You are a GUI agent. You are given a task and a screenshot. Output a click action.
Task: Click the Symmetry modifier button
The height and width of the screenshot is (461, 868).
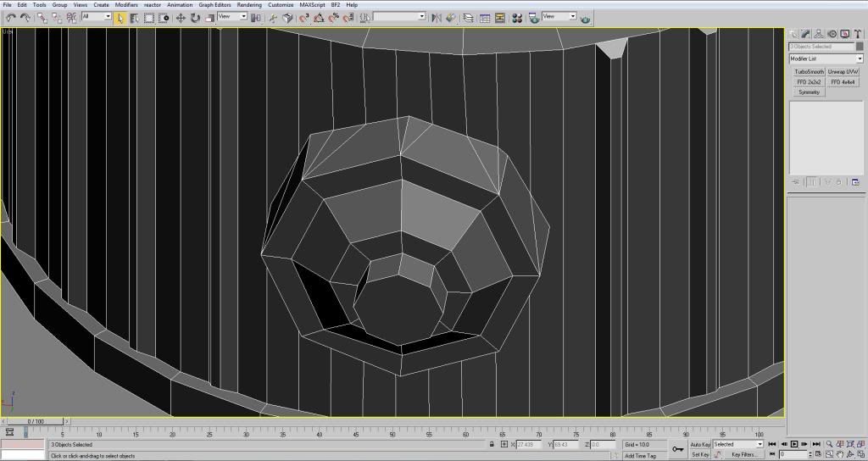(809, 92)
